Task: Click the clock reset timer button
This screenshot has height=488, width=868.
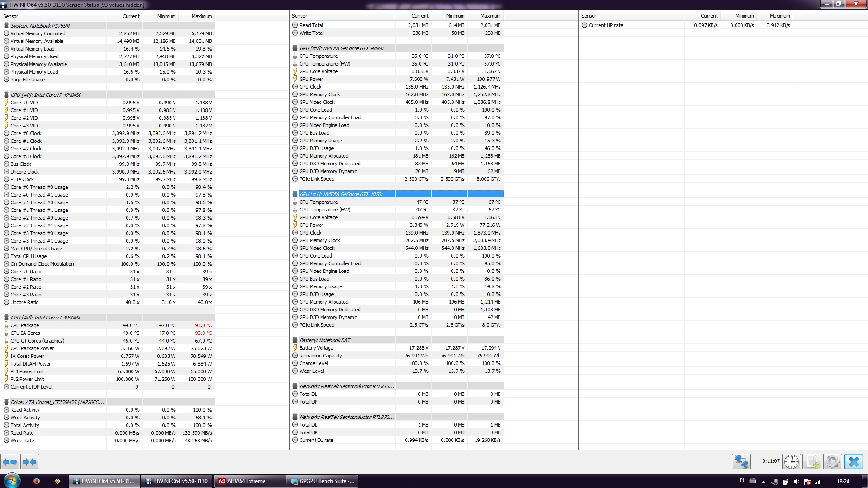Action: point(792,462)
